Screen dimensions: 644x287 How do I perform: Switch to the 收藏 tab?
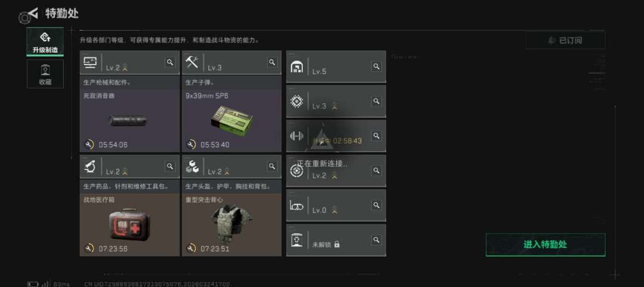45,74
